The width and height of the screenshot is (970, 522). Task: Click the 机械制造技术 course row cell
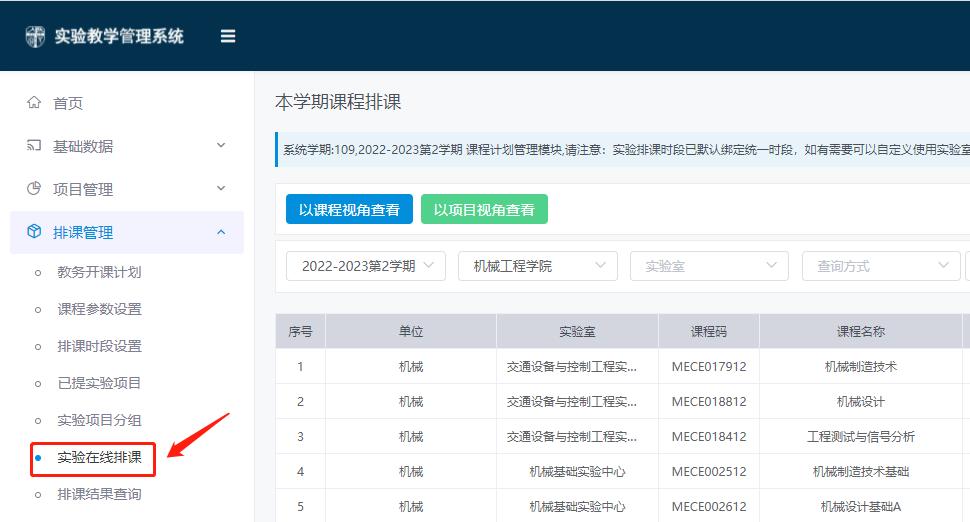(x=860, y=367)
